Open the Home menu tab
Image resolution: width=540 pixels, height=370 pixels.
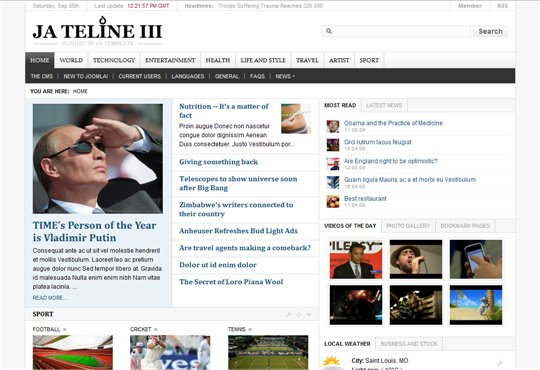[40, 60]
